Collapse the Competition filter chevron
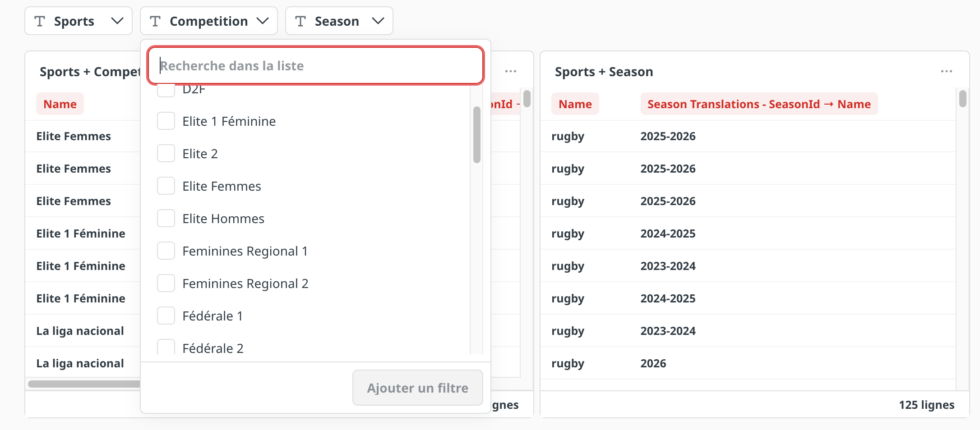This screenshot has width=980, height=430. point(263,21)
